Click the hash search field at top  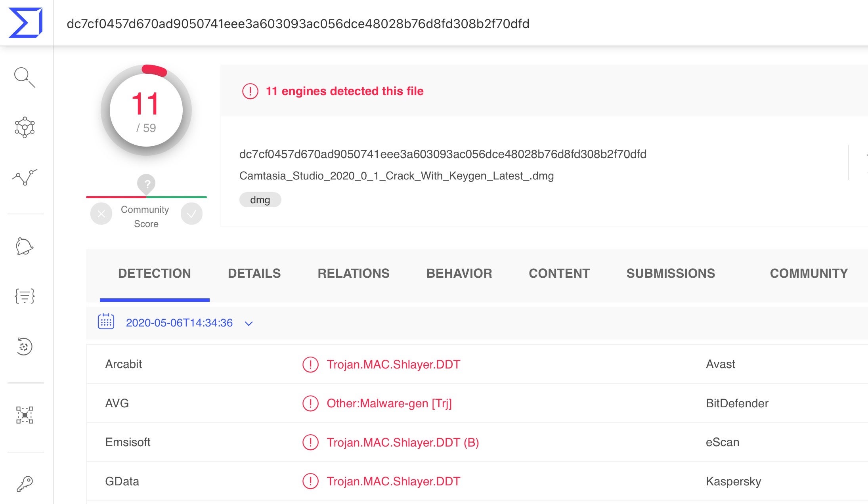tap(298, 24)
